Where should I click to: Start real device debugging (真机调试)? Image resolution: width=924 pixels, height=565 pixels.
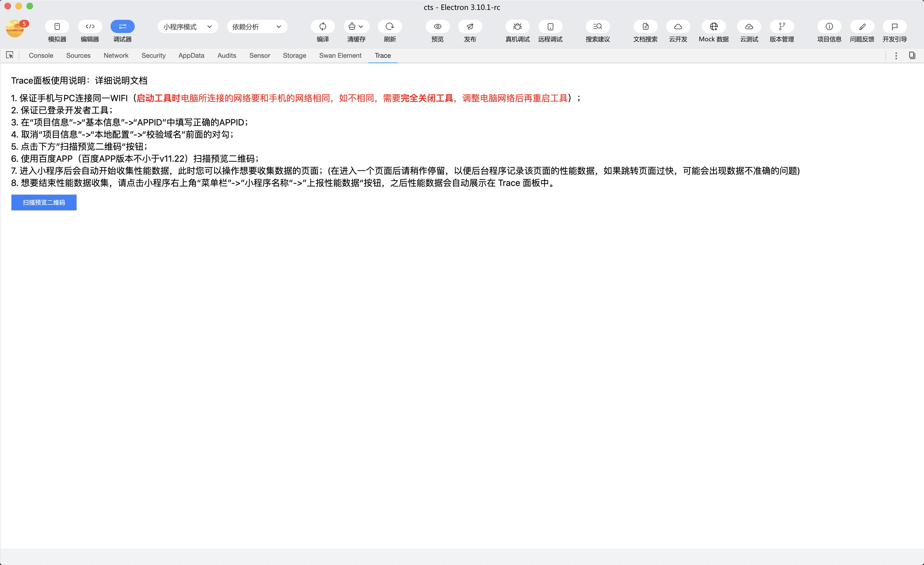(518, 27)
